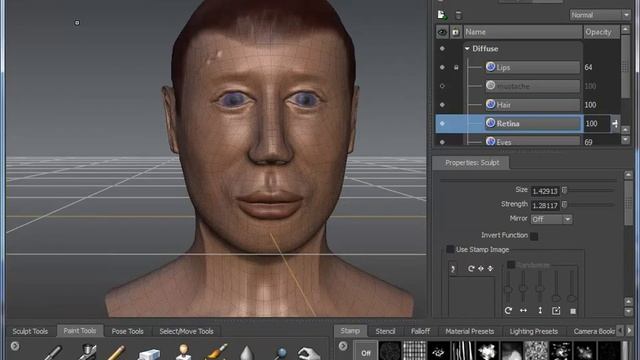Screen dimensions: 640x360
Task: Select the Paint Erase tool icon
Action: point(149,353)
